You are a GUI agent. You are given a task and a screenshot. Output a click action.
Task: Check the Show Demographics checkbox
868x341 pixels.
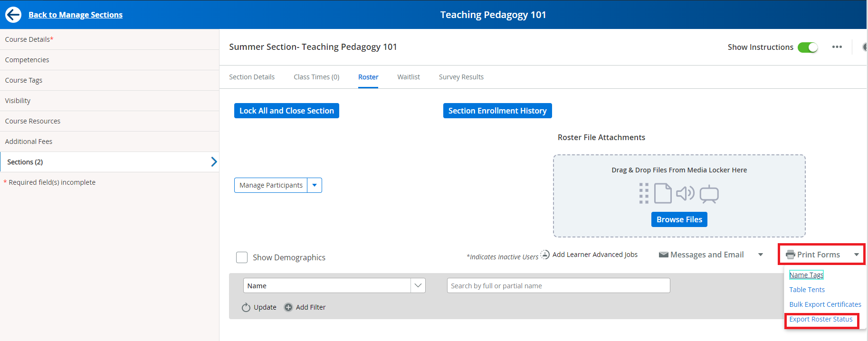[x=242, y=257]
